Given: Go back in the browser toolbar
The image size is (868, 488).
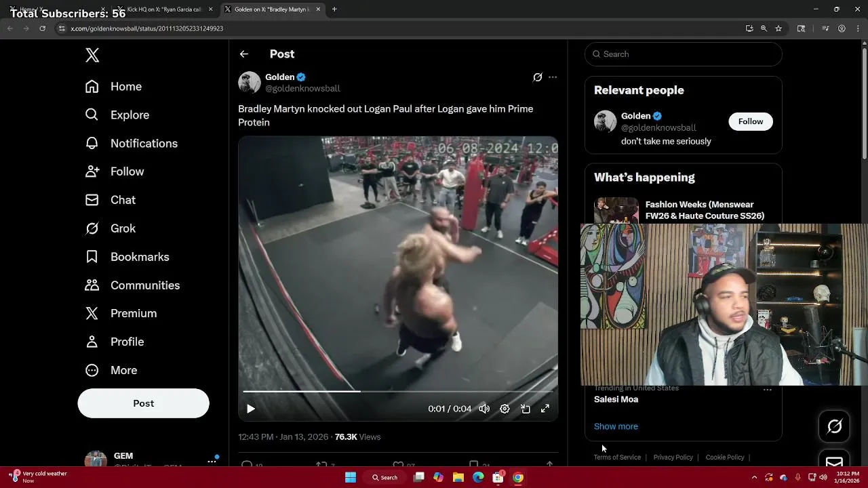Looking at the screenshot, I should pyautogui.click(x=9, y=28).
